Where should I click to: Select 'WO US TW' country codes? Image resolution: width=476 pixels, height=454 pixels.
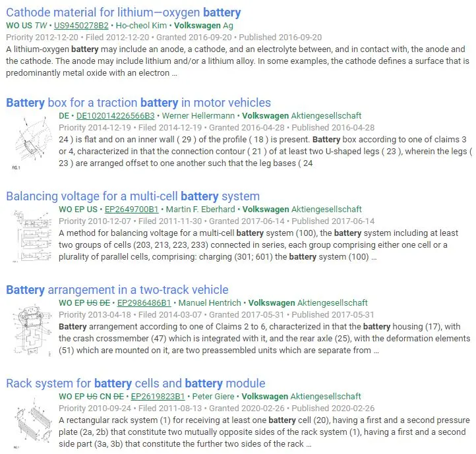(26, 26)
